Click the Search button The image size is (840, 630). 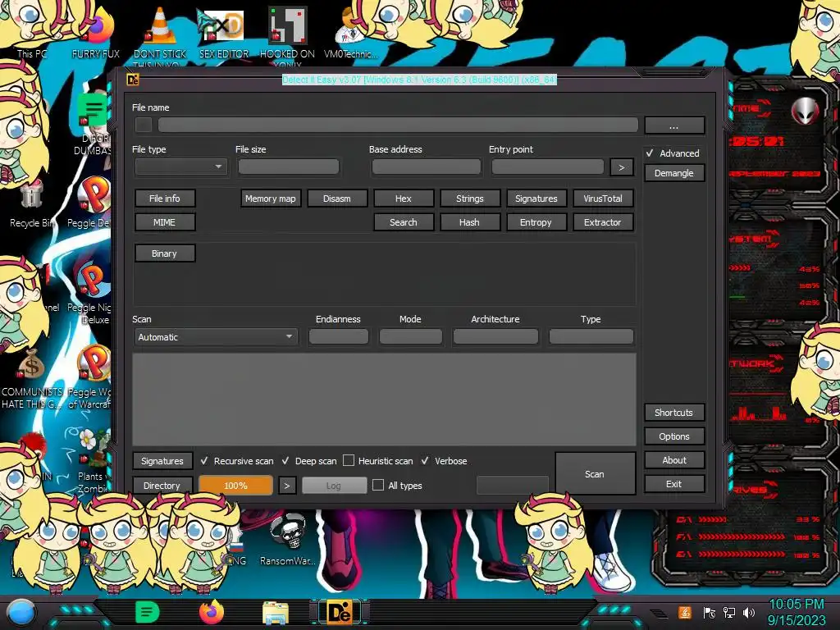pyautogui.click(x=404, y=221)
